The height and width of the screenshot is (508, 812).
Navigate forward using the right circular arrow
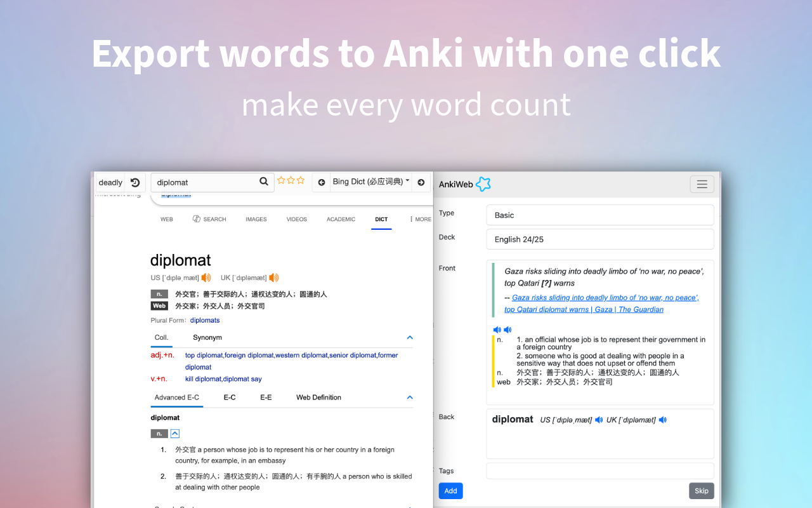point(421,182)
